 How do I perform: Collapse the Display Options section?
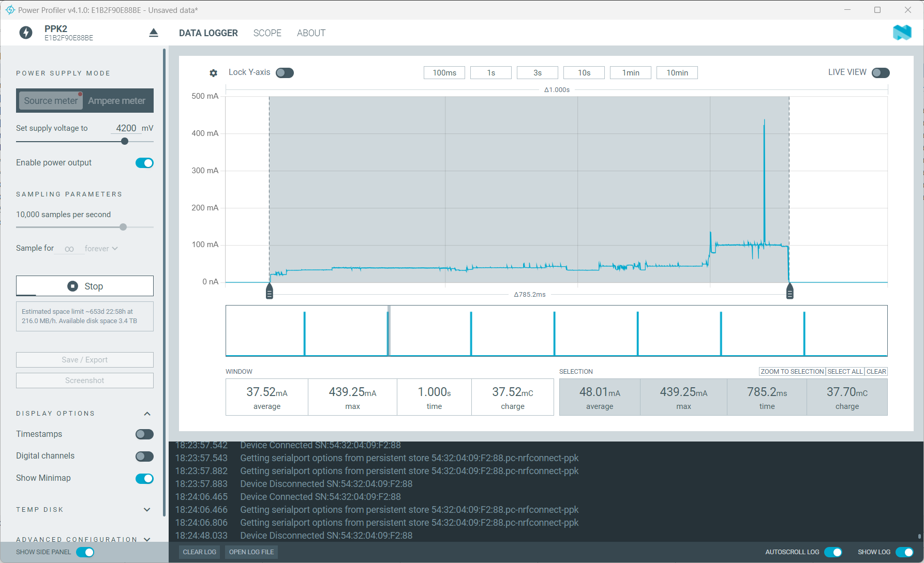pyautogui.click(x=147, y=414)
